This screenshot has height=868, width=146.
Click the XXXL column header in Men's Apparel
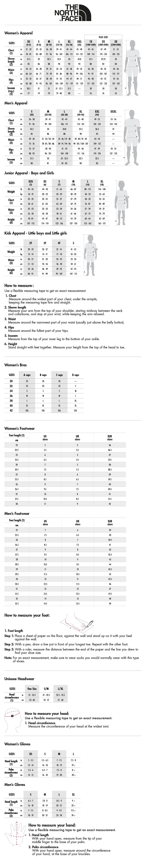pyautogui.click(x=113, y=111)
